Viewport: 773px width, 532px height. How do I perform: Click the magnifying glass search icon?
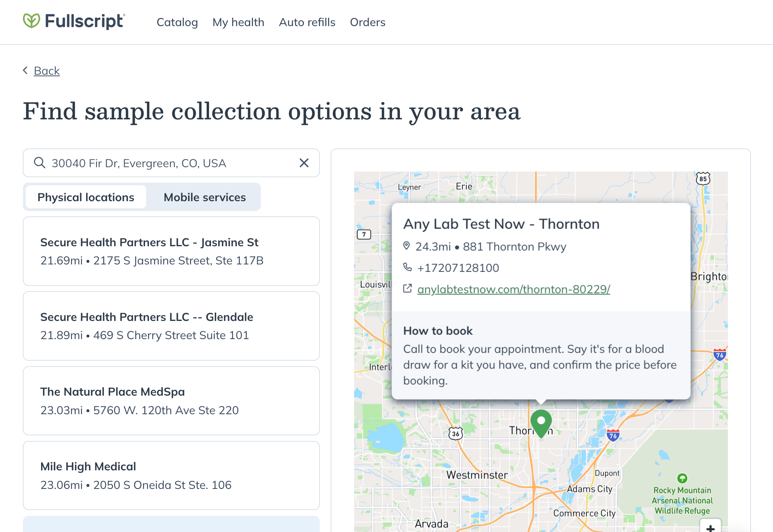40,163
